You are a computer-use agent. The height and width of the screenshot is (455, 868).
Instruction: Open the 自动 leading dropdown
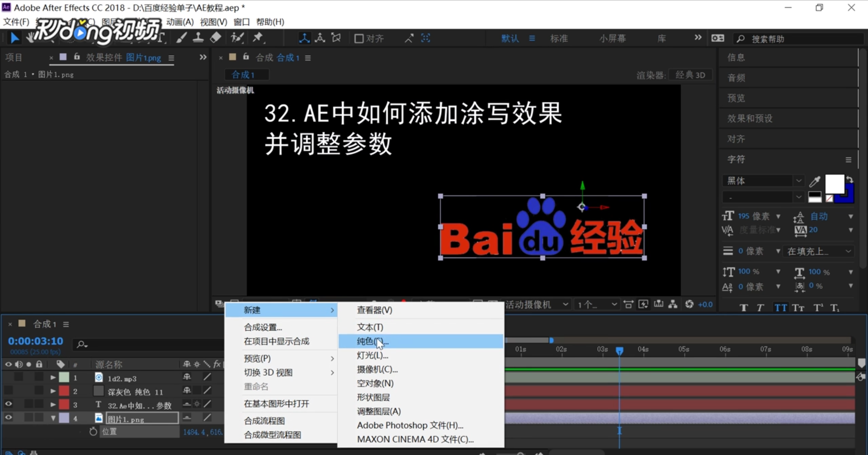coord(850,217)
